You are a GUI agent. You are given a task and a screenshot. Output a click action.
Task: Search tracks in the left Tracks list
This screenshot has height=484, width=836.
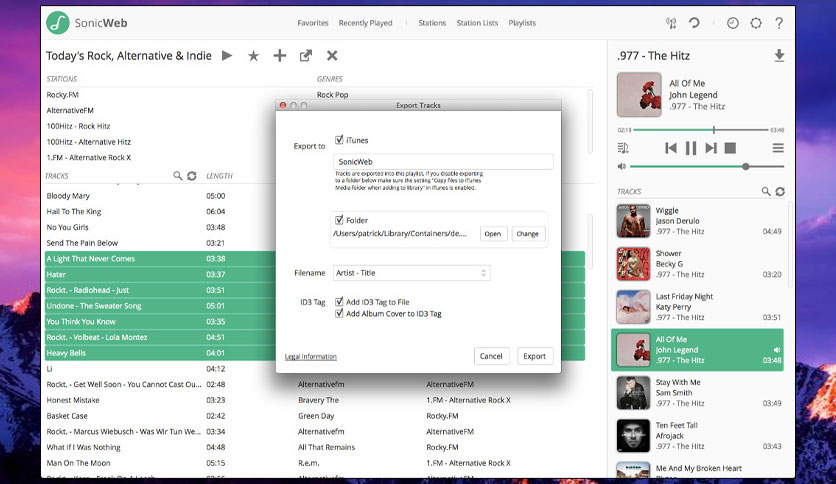coord(178,175)
